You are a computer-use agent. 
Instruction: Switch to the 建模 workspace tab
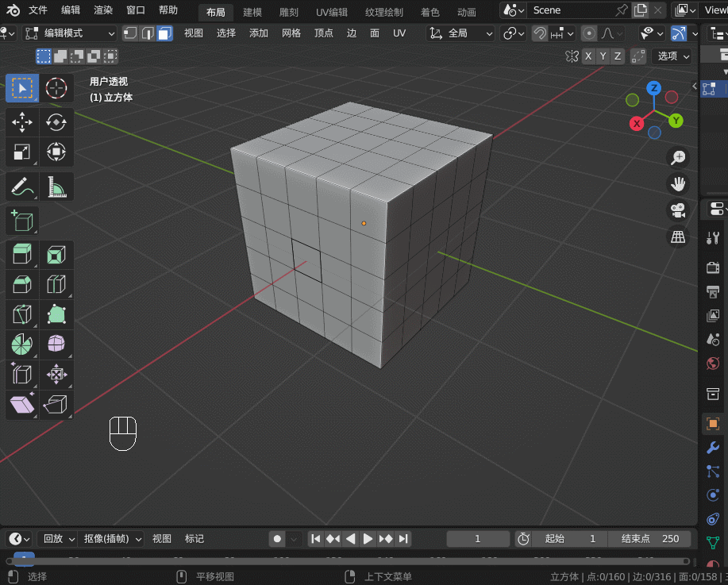(x=252, y=12)
